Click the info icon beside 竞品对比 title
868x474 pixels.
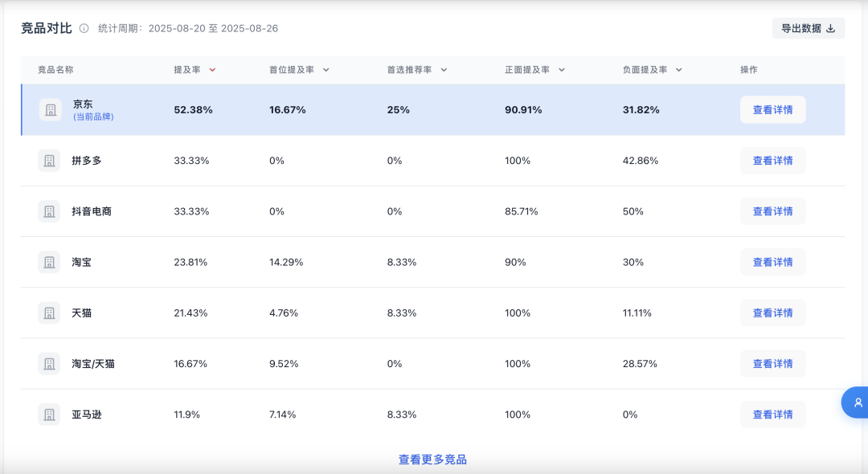(x=84, y=28)
